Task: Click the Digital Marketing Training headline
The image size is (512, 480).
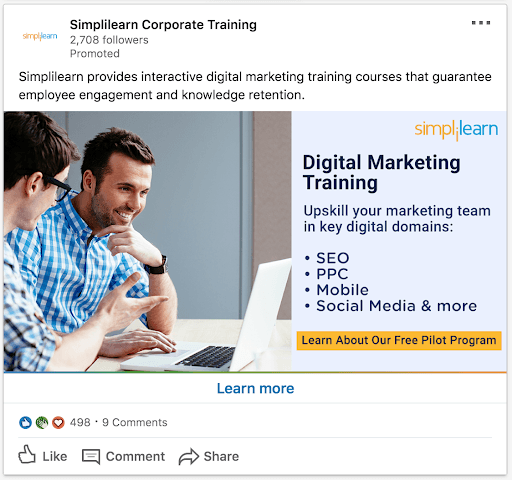Action: coord(381,172)
